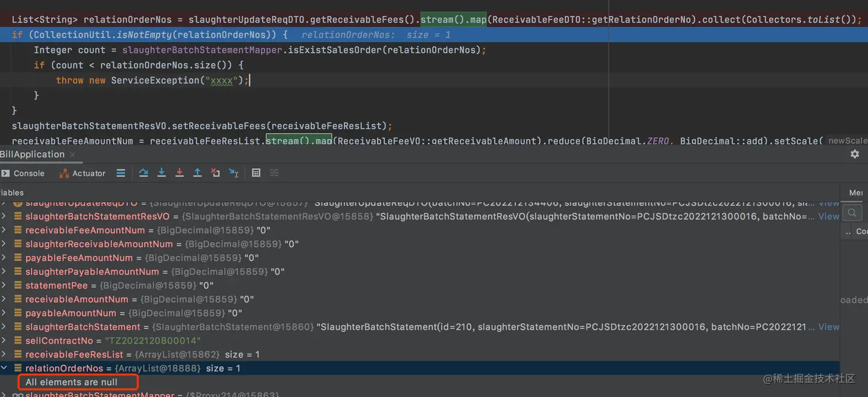Click the threads layout lines icon
Image resolution: width=868 pixels, height=397 pixels.
[x=121, y=173]
